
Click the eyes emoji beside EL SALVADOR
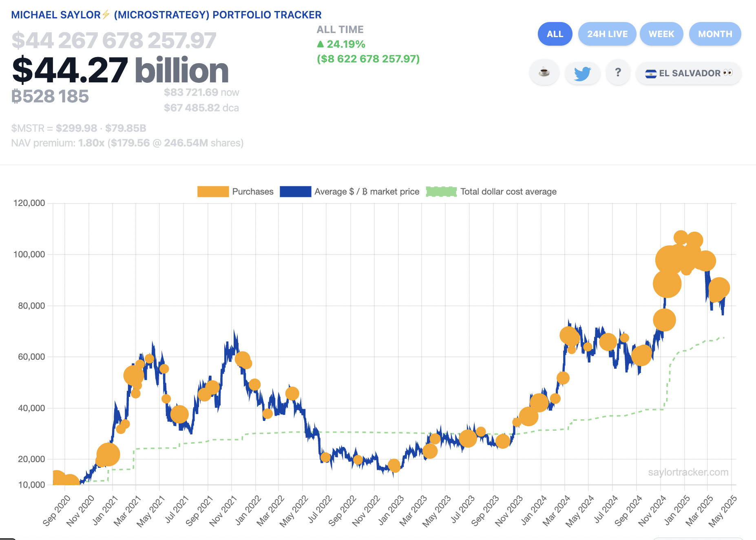tap(728, 73)
